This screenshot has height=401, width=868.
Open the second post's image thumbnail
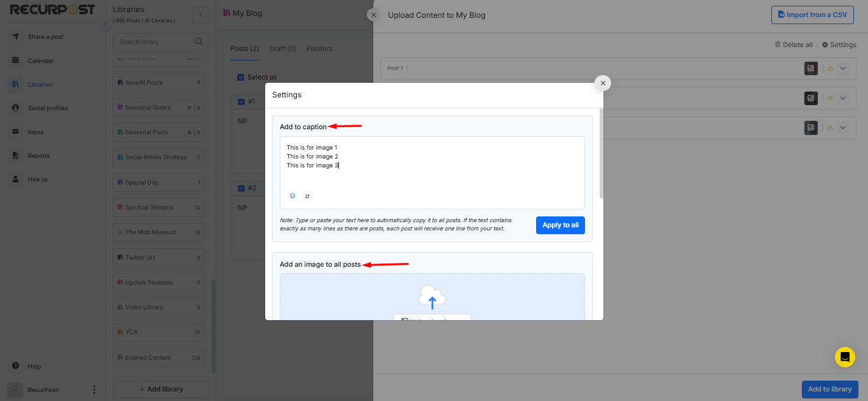tap(811, 98)
